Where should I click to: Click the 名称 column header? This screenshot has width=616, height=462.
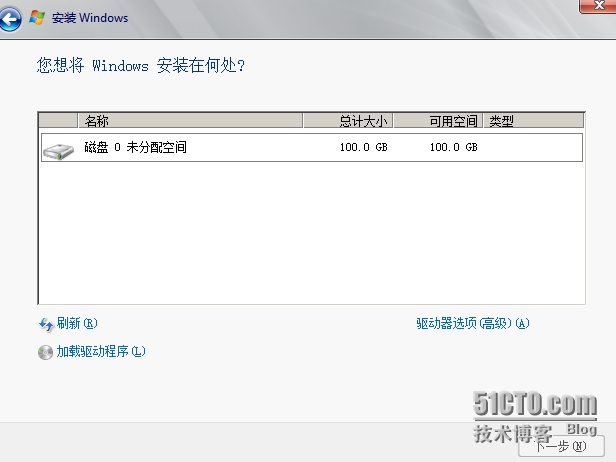[191, 121]
